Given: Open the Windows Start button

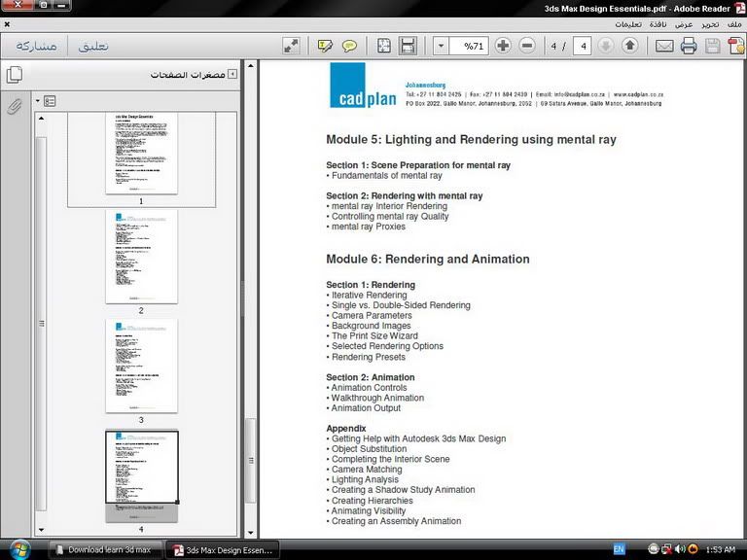Looking at the screenshot, I should 19,549.
